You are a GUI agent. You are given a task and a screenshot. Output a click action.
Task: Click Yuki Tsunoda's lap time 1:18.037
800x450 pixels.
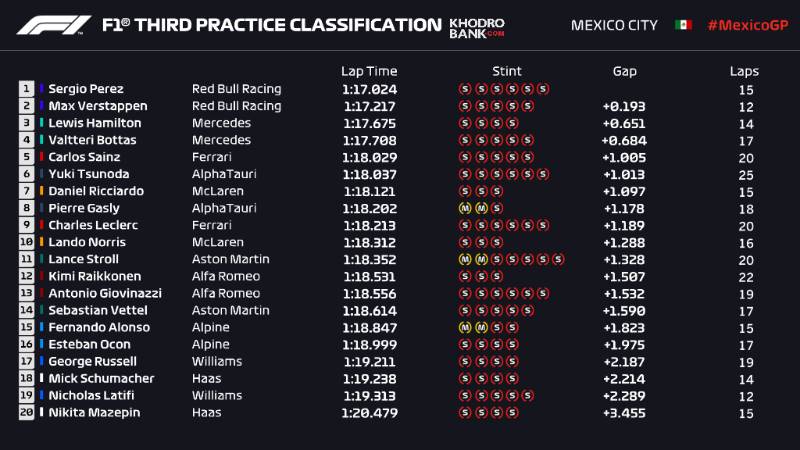[x=369, y=174]
